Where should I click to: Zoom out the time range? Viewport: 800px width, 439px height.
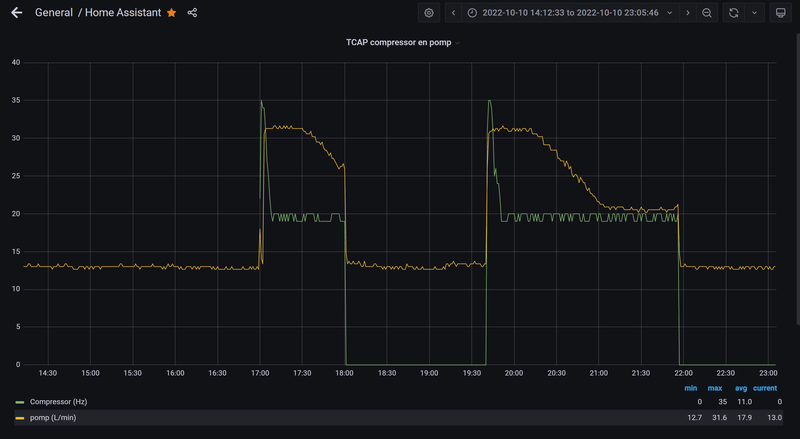[x=707, y=13]
